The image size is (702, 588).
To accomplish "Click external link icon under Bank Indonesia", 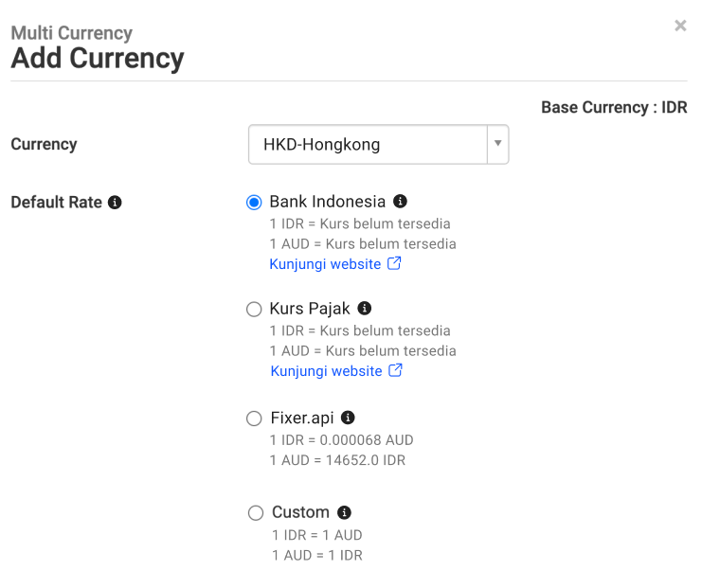I will (394, 263).
